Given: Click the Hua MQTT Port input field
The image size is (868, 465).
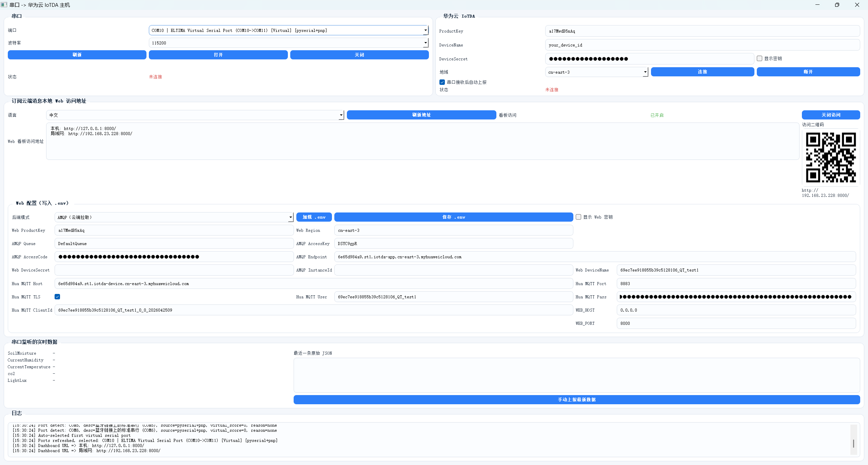Looking at the screenshot, I should click(x=736, y=283).
